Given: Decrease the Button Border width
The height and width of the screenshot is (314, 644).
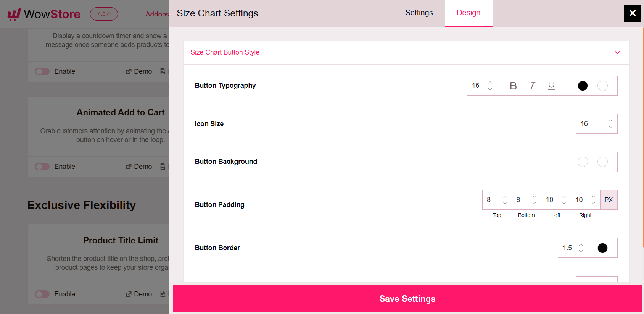Looking at the screenshot, I should coord(581,251).
